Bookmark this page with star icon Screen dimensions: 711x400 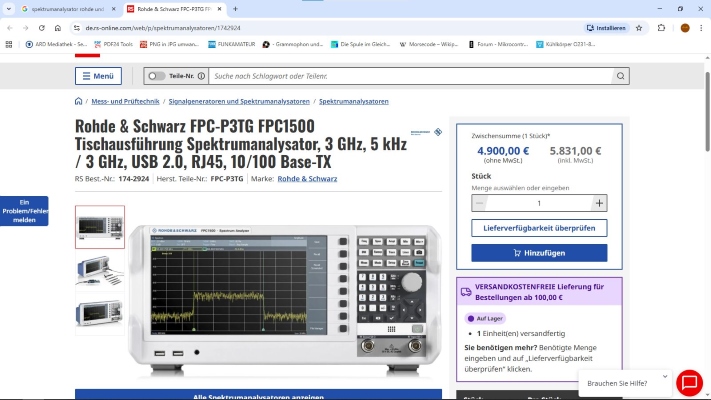tap(566, 28)
